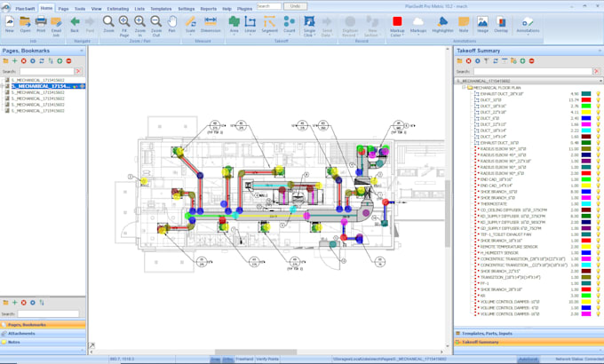This screenshot has height=364, width=604.
Task: Open the Templates ribbon tab
Action: tap(161, 9)
